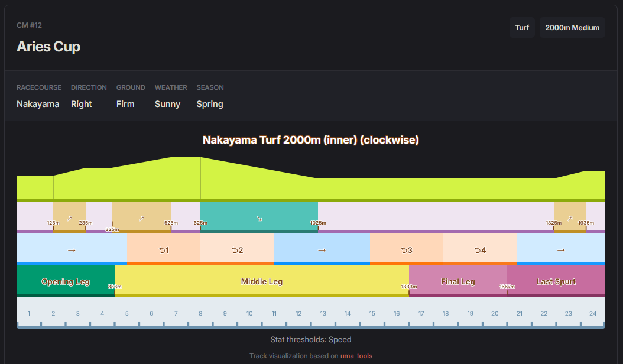The image size is (623, 364).
Task: Select the Middle Leg phase segment
Action: pyautogui.click(x=261, y=281)
